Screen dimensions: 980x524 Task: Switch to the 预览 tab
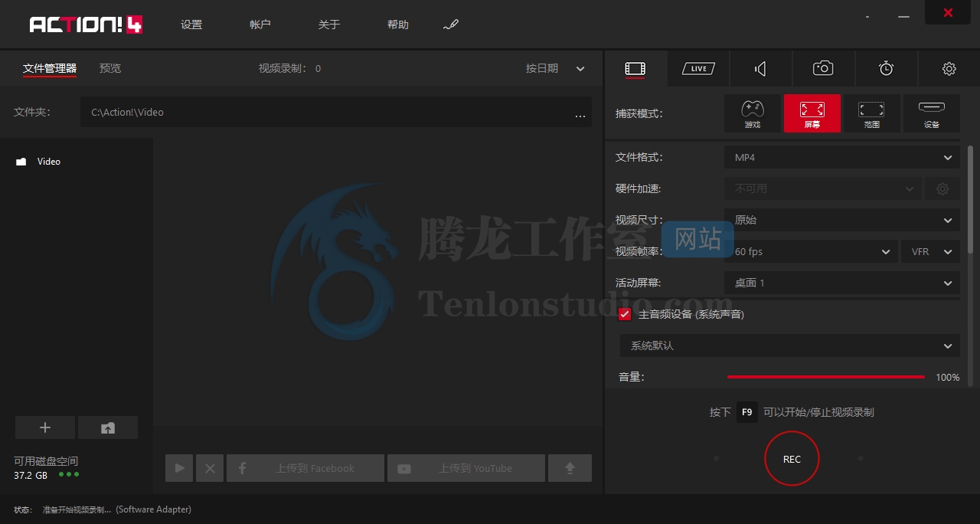click(x=110, y=68)
